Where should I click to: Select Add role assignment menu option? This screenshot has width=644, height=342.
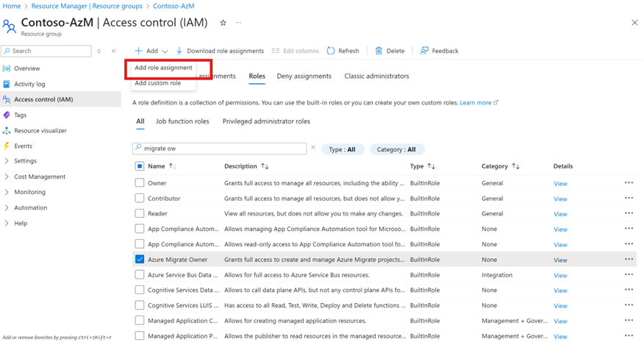point(163,68)
